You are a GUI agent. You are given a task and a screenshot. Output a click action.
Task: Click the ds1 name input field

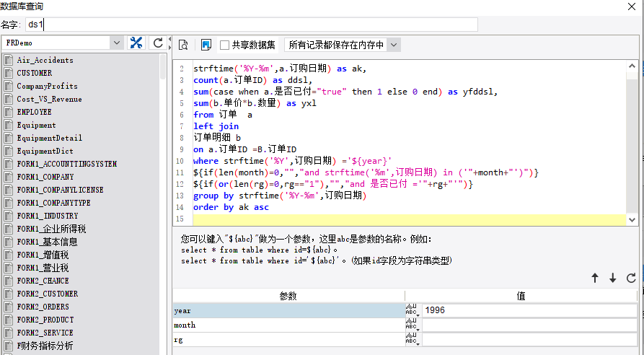click(252, 25)
